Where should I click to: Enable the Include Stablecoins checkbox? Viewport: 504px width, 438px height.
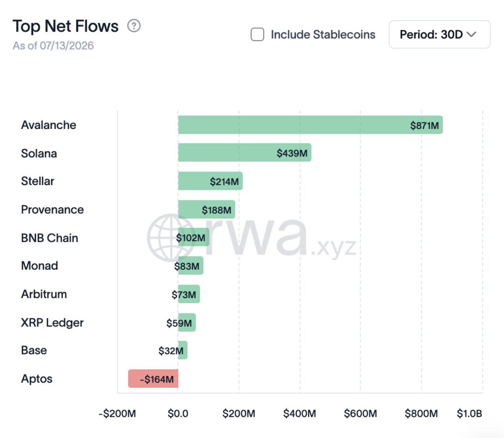pos(257,34)
